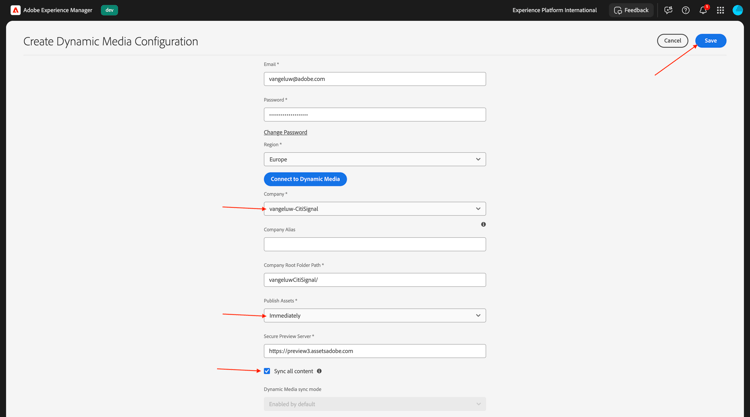Screen dimensions: 750x417
Task: Click into the Company Alias input field
Action: [x=375, y=244]
